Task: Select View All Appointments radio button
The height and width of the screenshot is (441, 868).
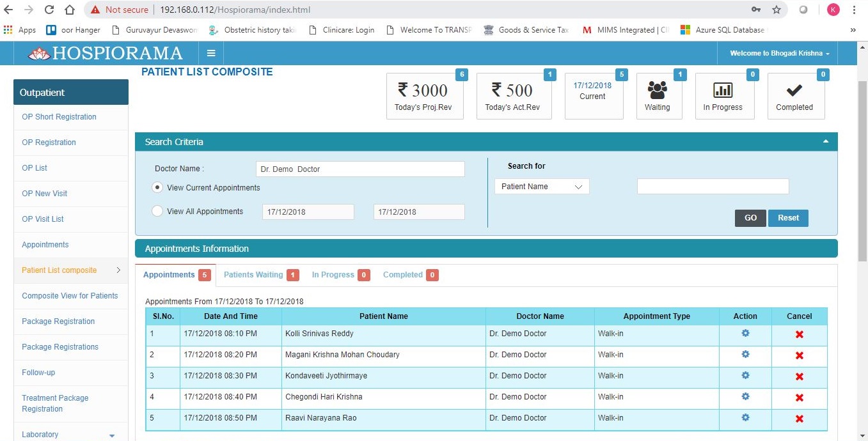Action: tap(157, 211)
